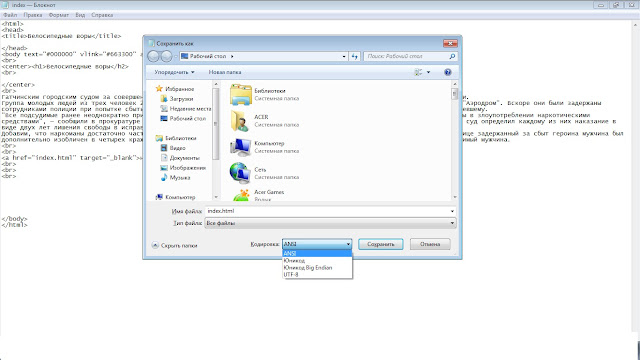This screenshot has width=640, height=360.
Task: Open the Кодировка encoding combo box
Action: coord(317,244)
